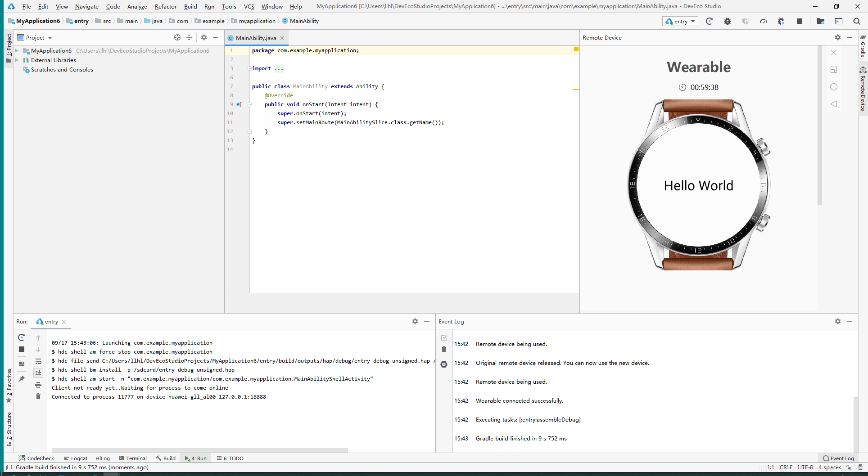Click the entry breadcrumb in navigation bar
This screenshot has width=868, height=476.
77,21
